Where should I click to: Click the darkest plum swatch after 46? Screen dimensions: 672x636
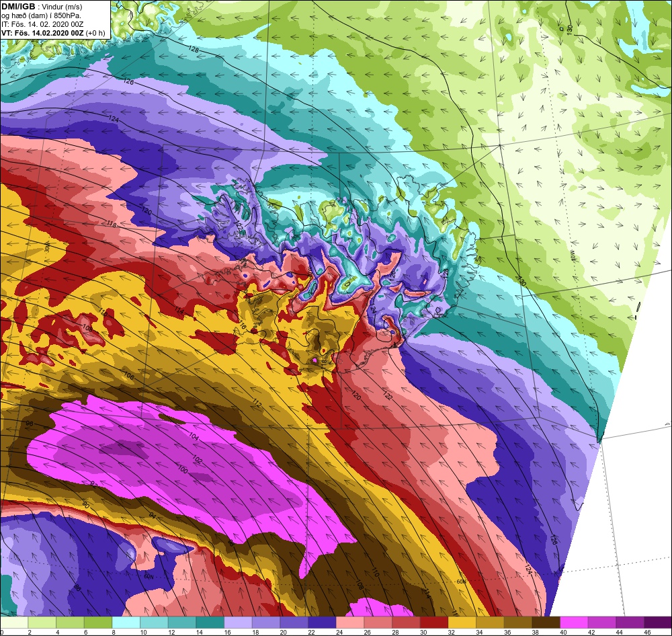[x=657, y=623]
